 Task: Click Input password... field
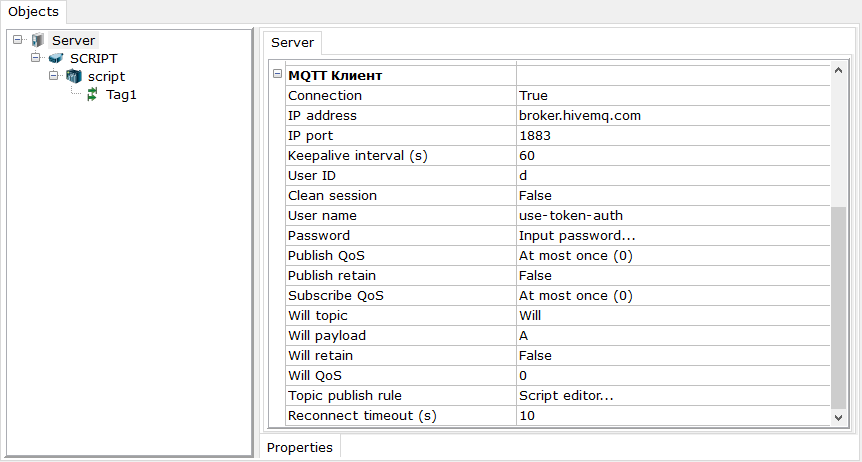(x=673, y=235)
